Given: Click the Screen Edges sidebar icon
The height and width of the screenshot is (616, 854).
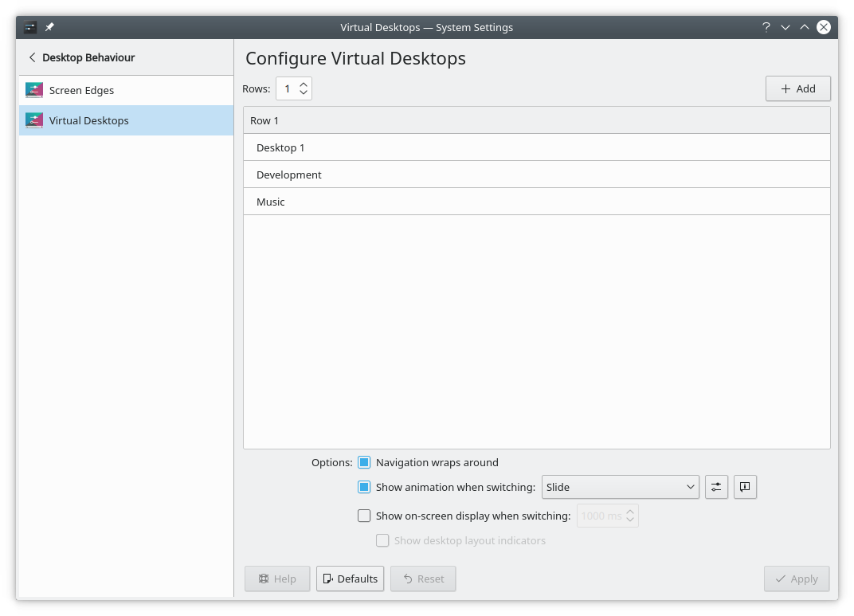Looking at the screenshot, I should [x=33, y=90].
